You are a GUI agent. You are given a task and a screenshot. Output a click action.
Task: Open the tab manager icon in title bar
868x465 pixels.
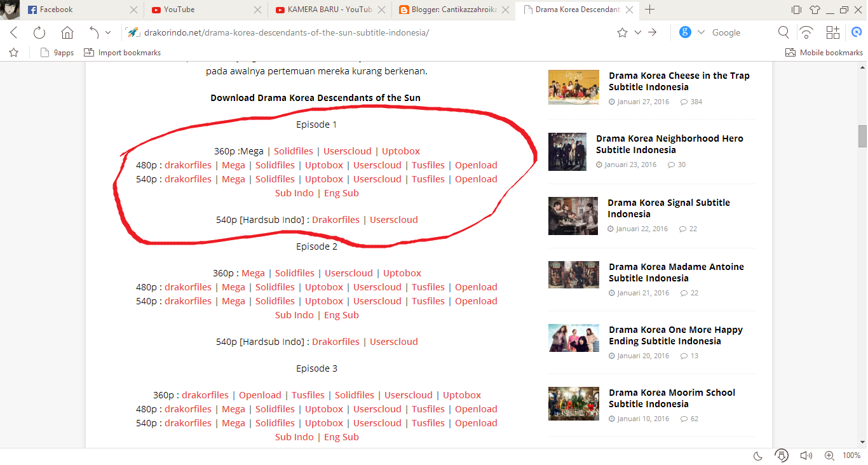796,10
